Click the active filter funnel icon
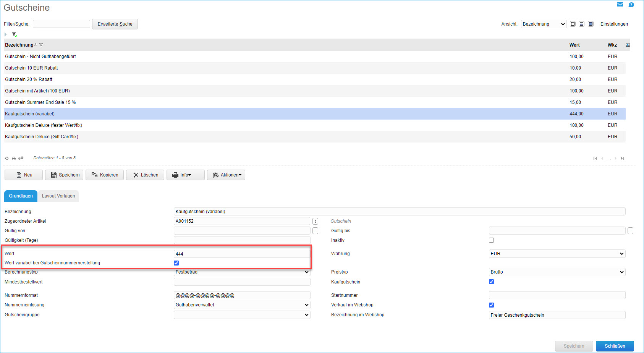This screenshot has height=353, width=644. (15, 34)
